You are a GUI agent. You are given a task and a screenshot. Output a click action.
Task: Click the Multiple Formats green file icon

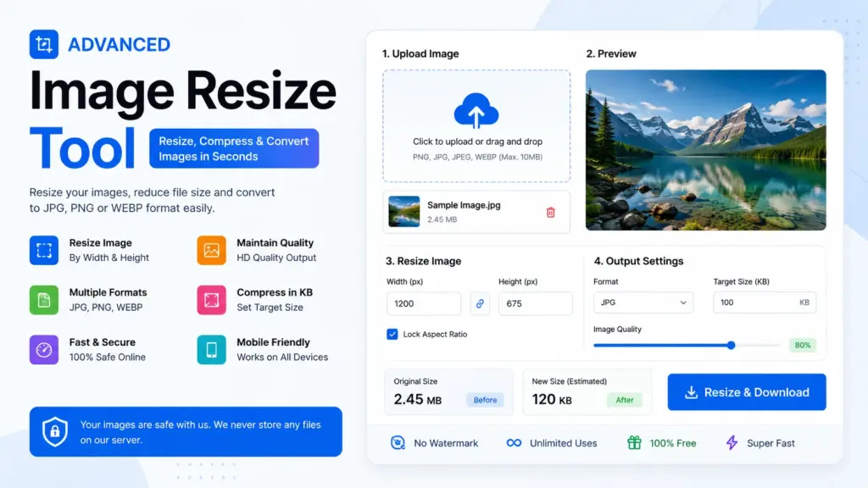pos(44,300)
